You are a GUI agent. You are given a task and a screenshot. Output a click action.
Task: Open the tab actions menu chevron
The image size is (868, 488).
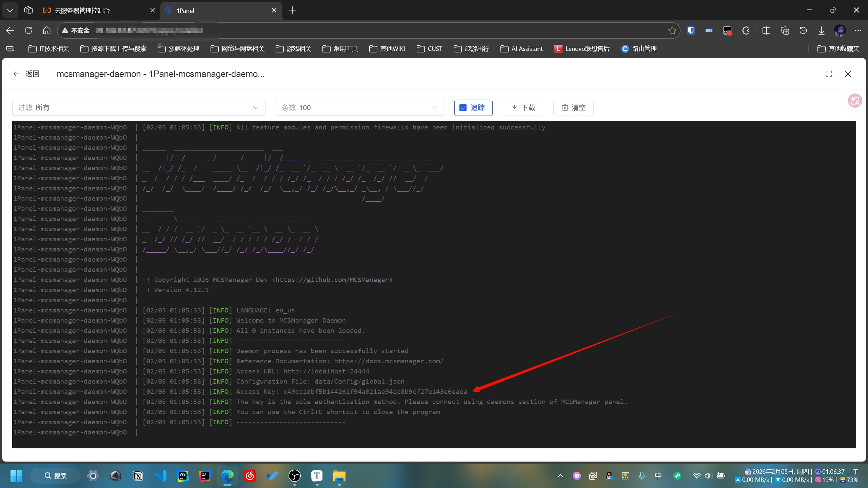coord(10,11)
